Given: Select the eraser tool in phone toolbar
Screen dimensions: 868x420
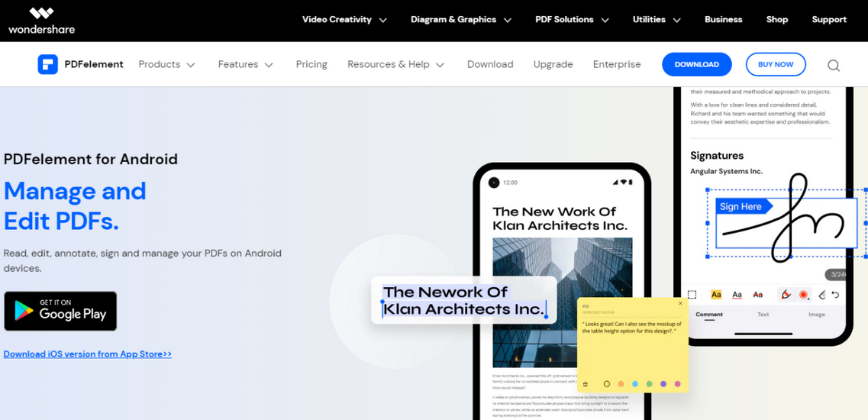Looking at the screenshot, I should 822,295.
